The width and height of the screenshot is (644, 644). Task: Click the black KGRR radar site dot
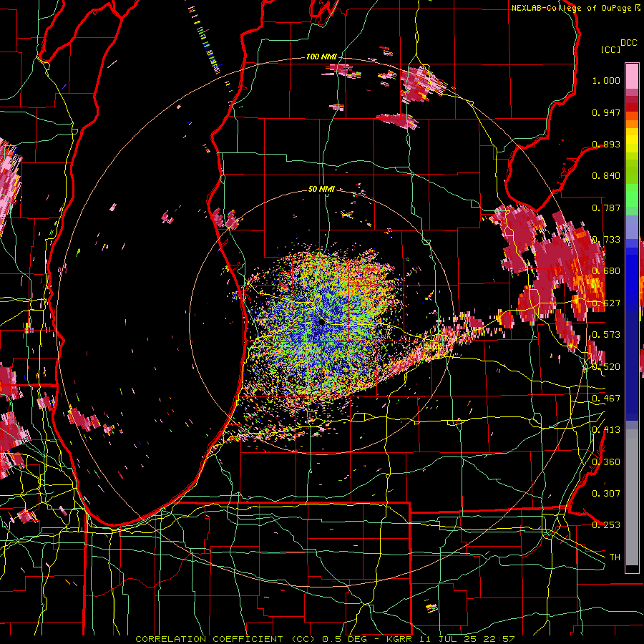(x=321, y=322)
